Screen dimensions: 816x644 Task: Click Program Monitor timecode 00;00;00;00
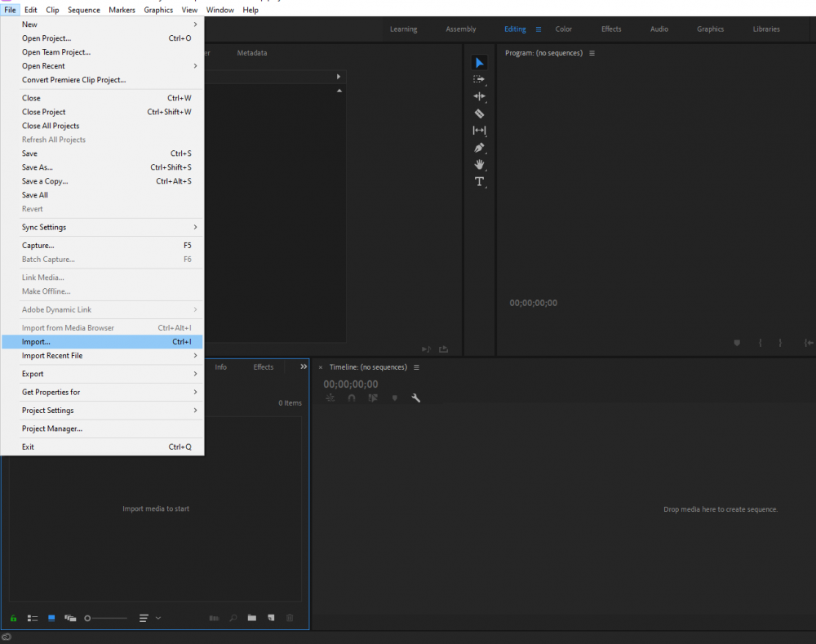(534, 303)
